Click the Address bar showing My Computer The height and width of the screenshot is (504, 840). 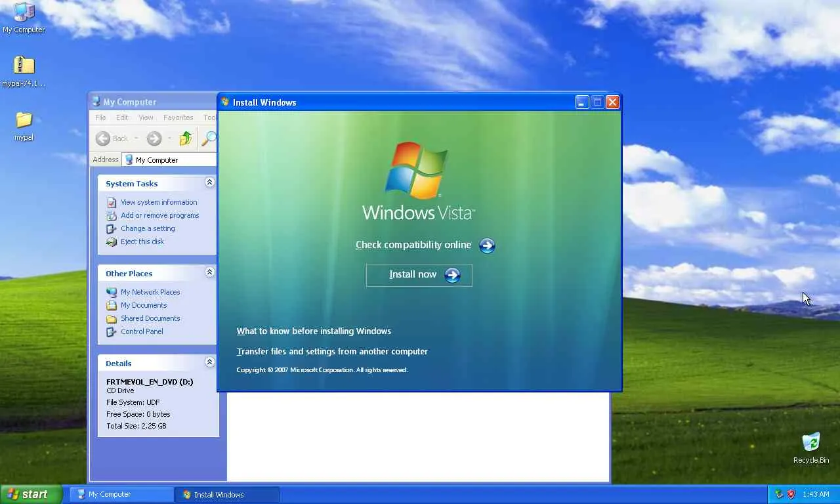pos(169,159)
